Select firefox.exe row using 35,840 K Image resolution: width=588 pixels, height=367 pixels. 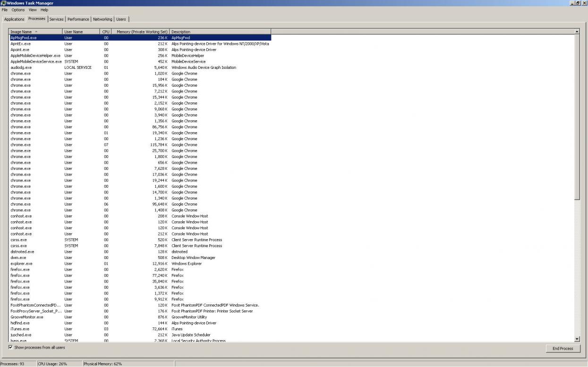click(140, 282)
